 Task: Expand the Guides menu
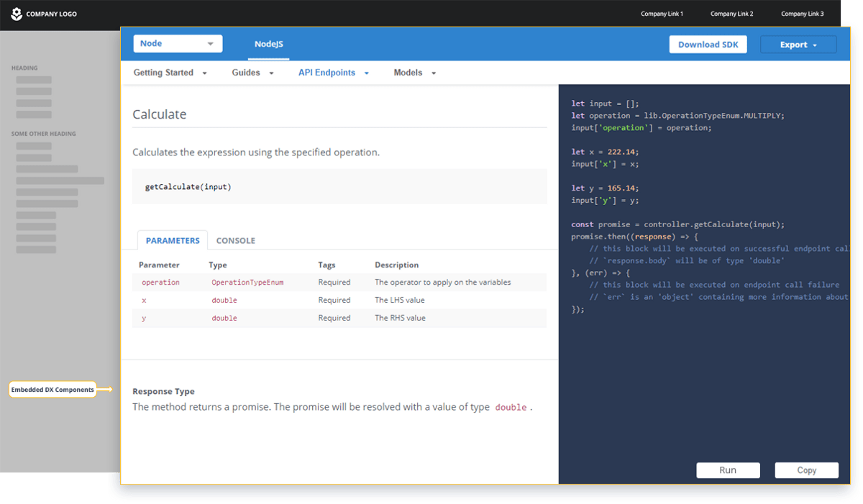point(253,73)
